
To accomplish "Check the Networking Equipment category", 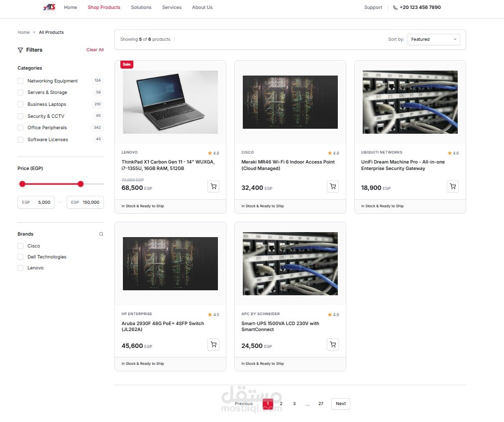I will (20, 81).
